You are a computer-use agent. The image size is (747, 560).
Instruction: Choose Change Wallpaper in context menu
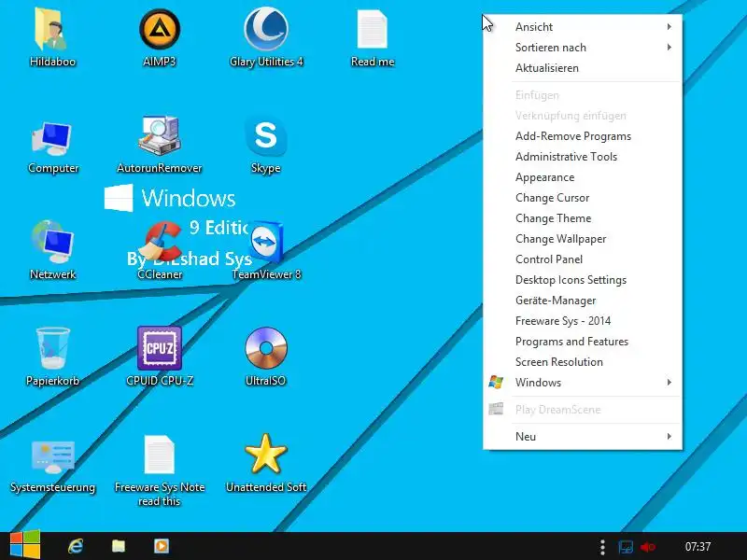pos(582,239)
